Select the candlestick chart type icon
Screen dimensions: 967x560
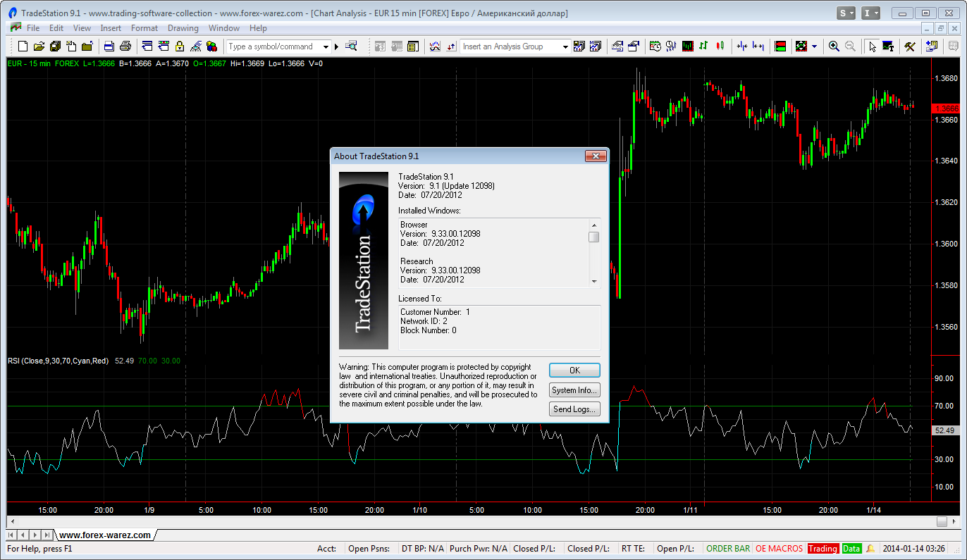click(720, 46)
